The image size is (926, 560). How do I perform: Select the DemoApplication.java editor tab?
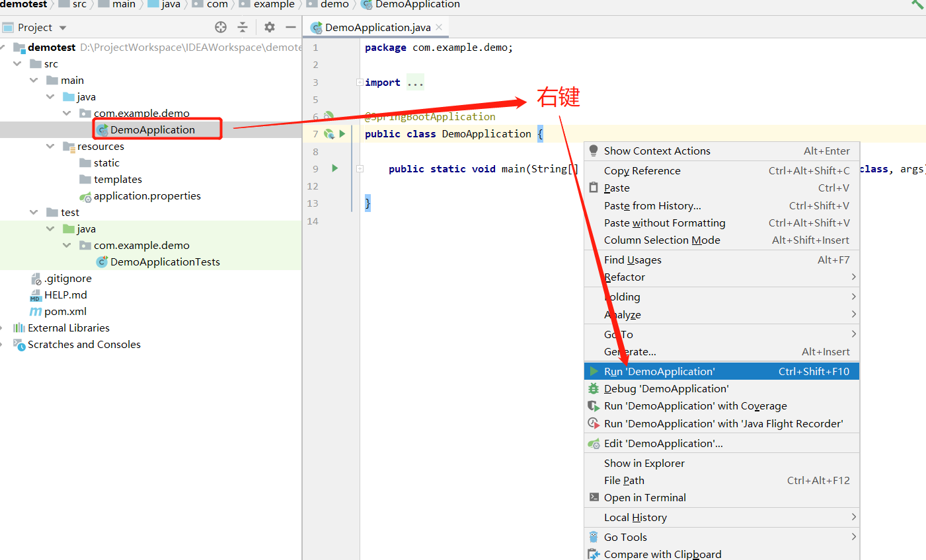pos(377,27)
